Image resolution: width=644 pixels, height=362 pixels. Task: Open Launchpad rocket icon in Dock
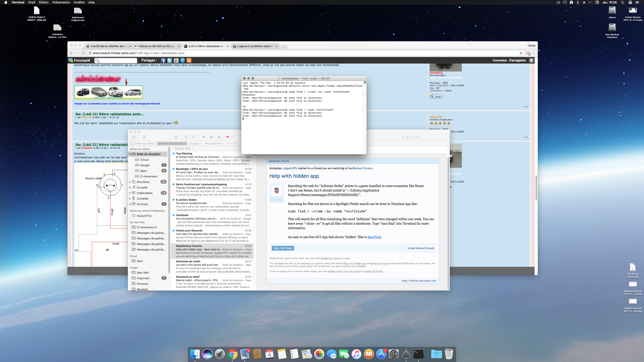(220, 354)
